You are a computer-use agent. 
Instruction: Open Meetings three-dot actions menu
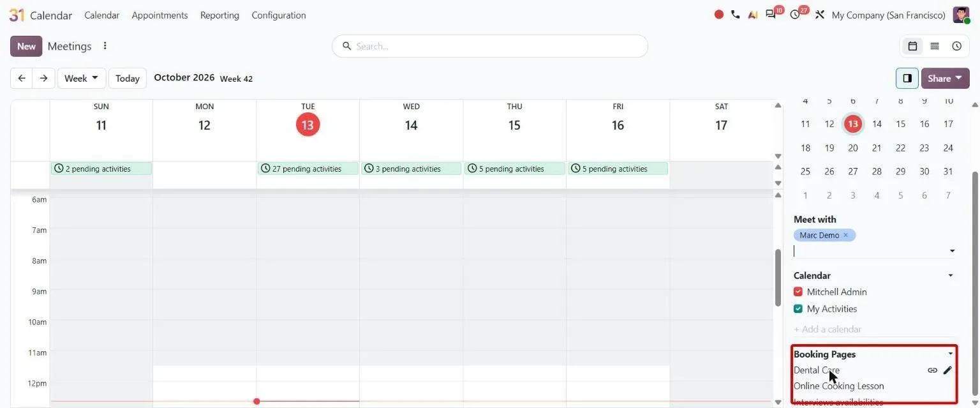[x=105, y=46]
